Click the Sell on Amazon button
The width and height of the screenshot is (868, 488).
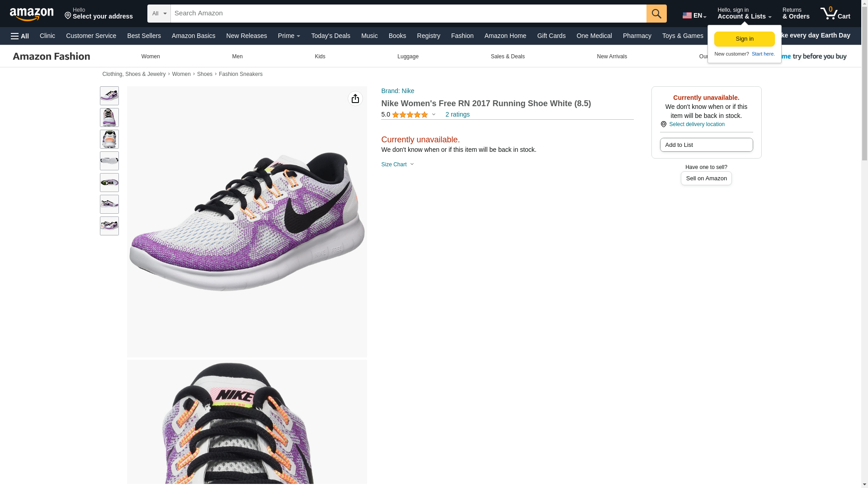click(706, 178)
